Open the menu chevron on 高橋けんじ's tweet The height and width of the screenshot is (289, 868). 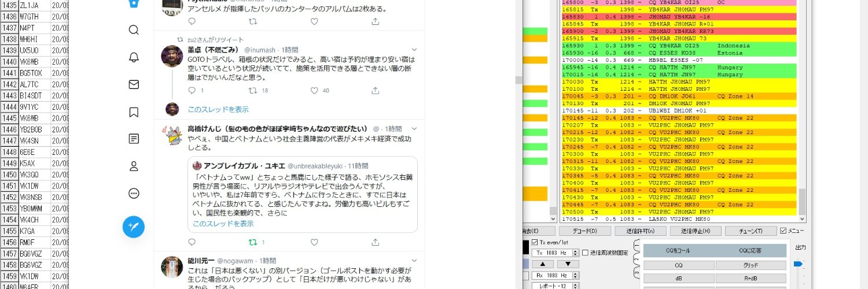point(414,129)
